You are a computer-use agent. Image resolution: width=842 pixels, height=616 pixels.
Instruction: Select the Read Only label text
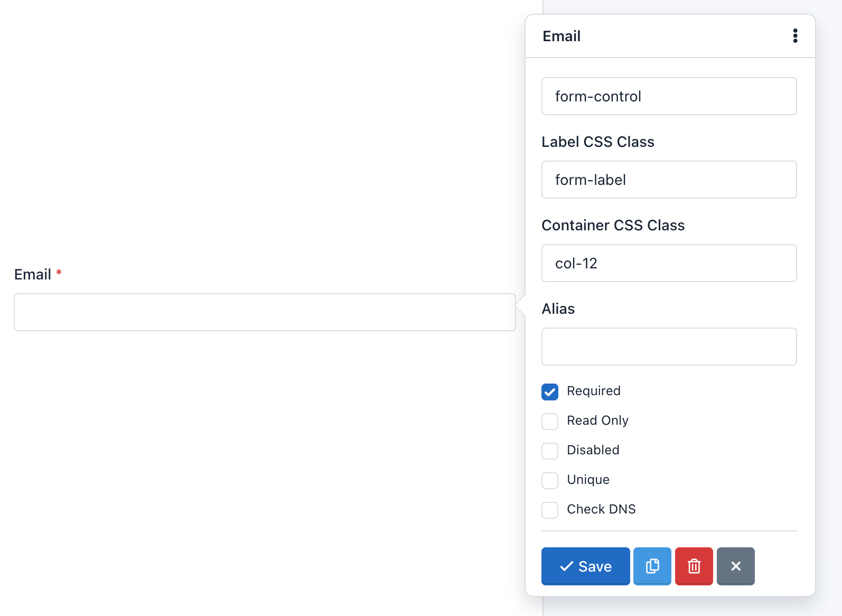(597, 421)
